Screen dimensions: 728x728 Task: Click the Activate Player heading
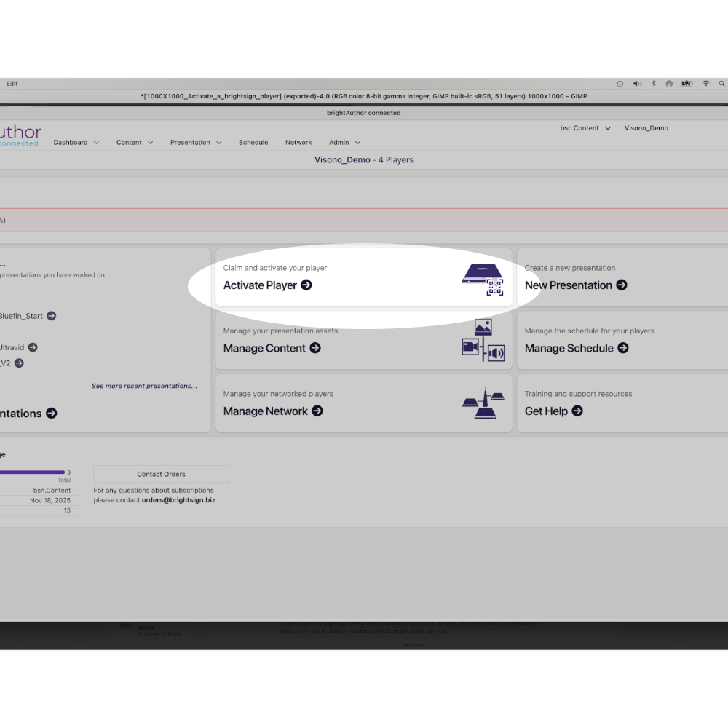coord(260,285)
